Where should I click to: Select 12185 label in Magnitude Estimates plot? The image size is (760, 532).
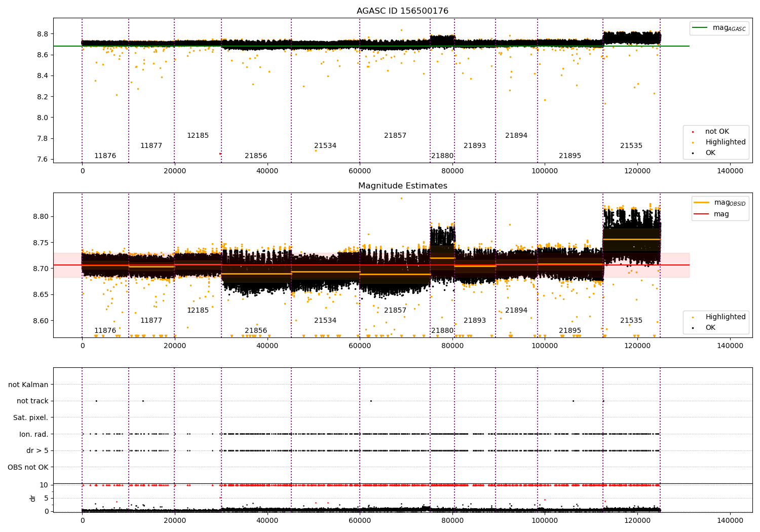(198, 311)
